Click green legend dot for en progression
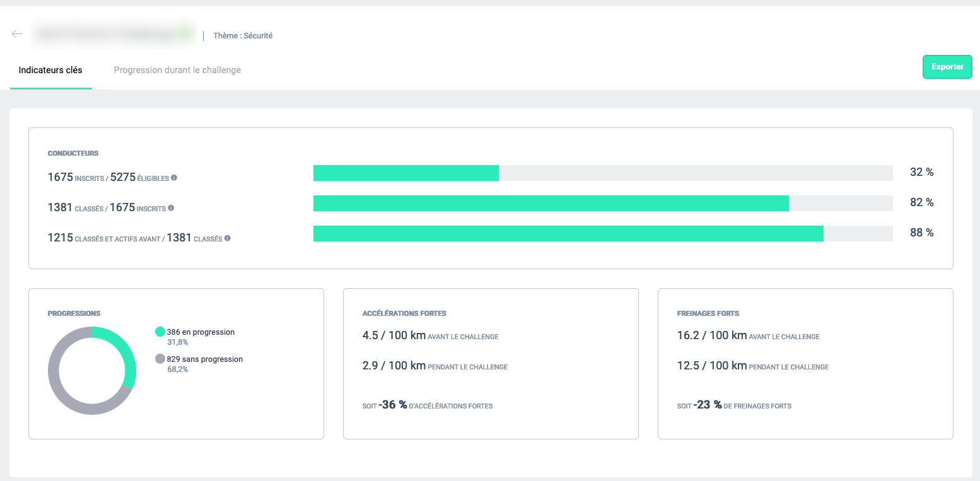This screenshot has width=980, height=481. click(160, 332)
